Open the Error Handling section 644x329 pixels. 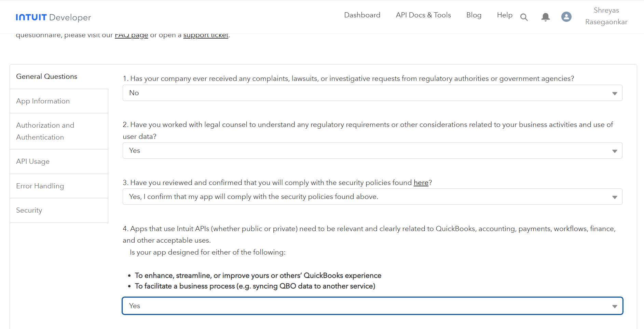[40, 186]
